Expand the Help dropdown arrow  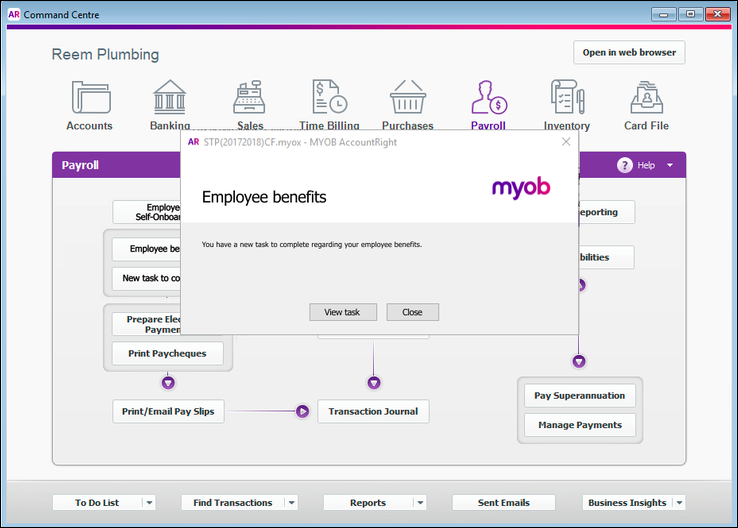(670, 165)
